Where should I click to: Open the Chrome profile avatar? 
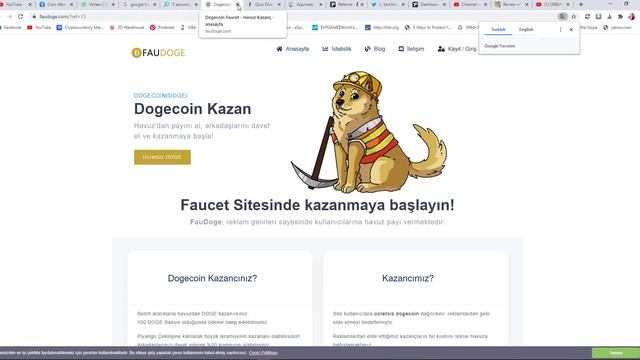[x=631, y=16]
